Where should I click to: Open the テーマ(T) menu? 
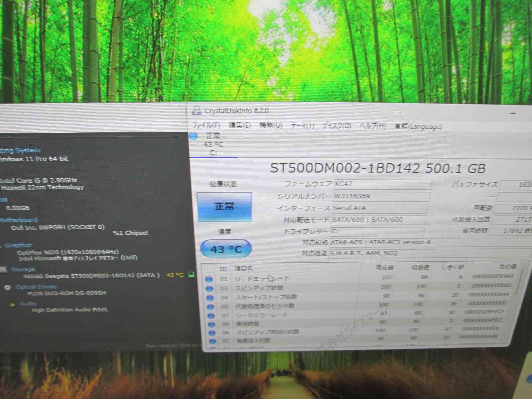[x=303, y=126]
